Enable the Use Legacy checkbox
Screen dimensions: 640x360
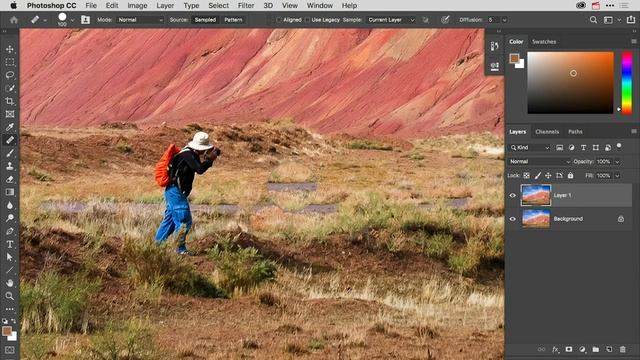click(308, 20)
